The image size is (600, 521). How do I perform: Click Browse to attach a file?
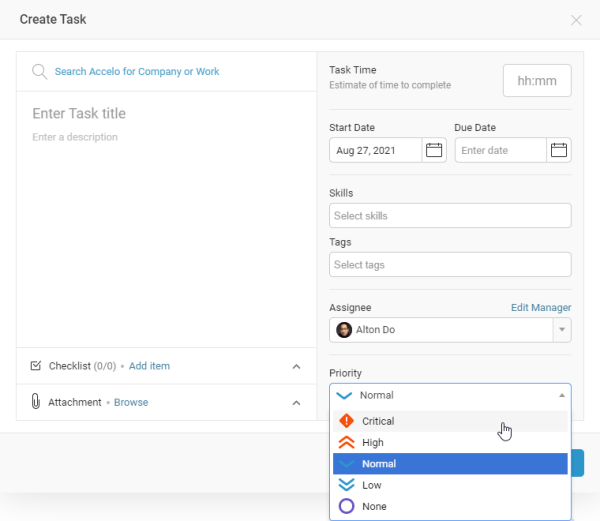click(131, 402)
